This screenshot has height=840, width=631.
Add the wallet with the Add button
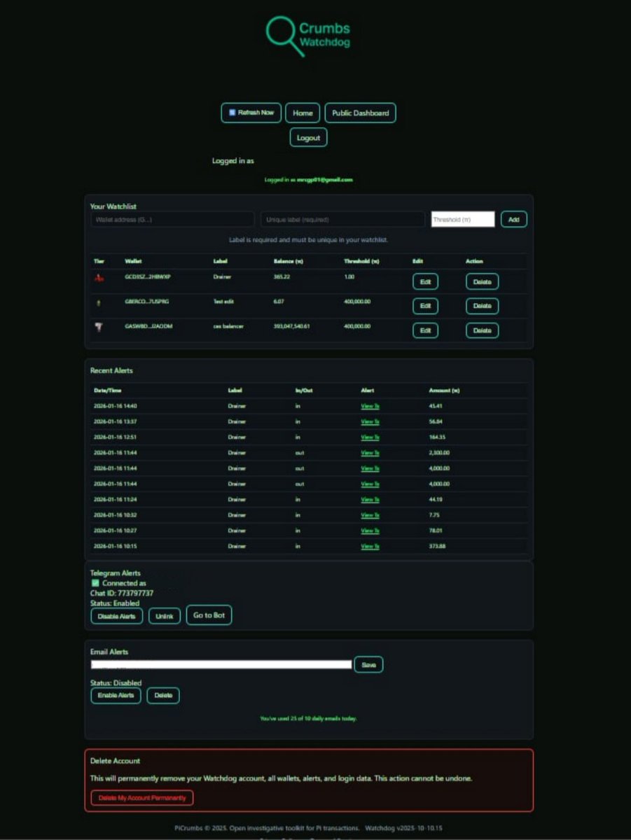tap(514, 220)
